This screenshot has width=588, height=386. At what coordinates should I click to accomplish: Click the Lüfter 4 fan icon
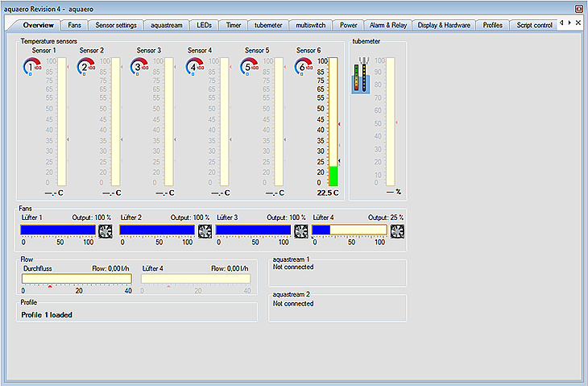click(398, 230)
